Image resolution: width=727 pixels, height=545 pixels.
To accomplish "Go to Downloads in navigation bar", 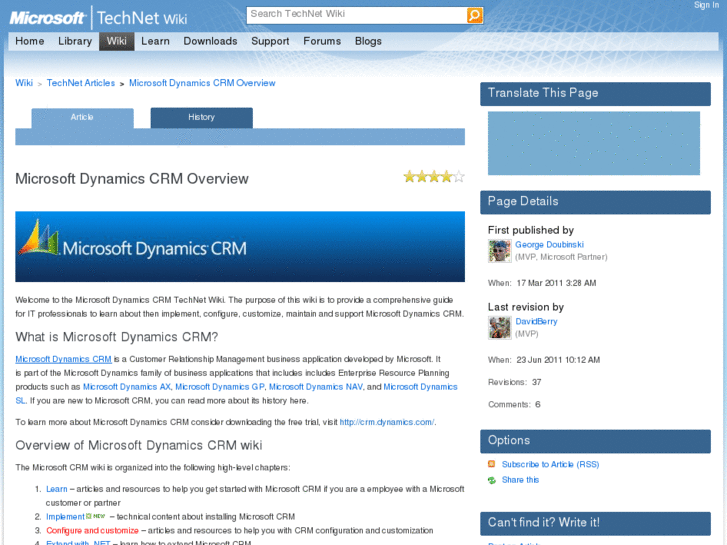I will click(210, 41).
